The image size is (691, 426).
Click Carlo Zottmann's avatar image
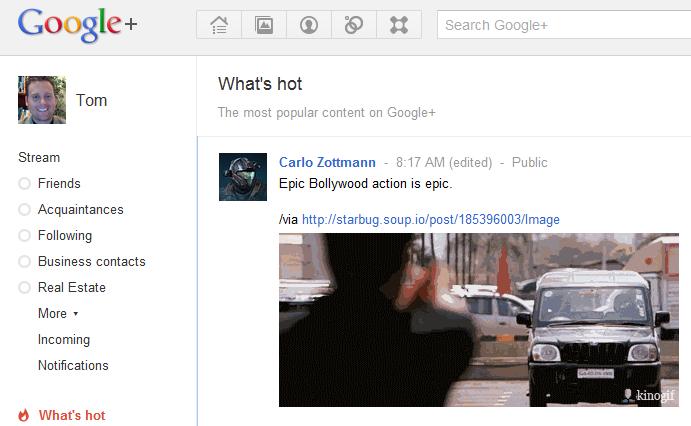[243, 177]
